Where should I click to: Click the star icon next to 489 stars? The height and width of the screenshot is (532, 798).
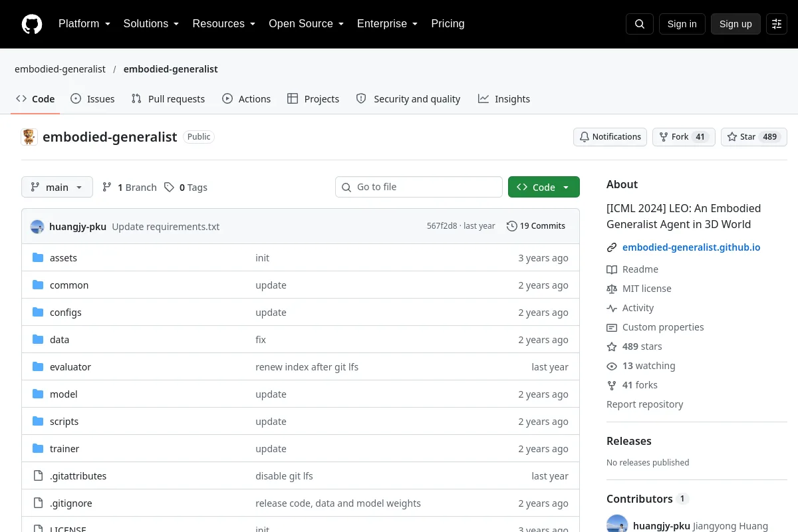612,346
